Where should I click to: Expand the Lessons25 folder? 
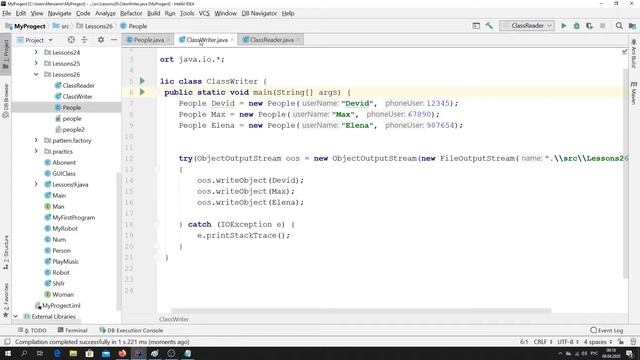coord(36,63)
